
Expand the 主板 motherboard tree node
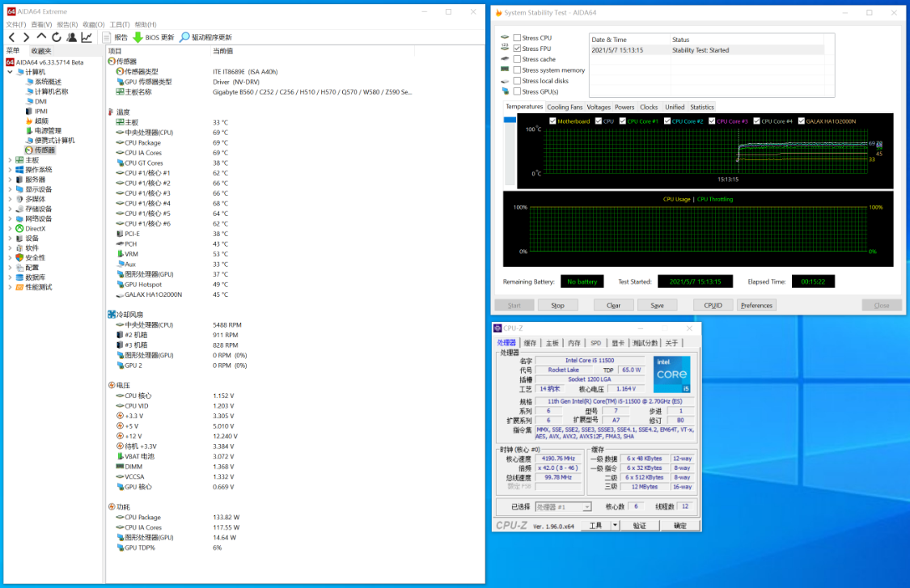(x=10, y=159)
